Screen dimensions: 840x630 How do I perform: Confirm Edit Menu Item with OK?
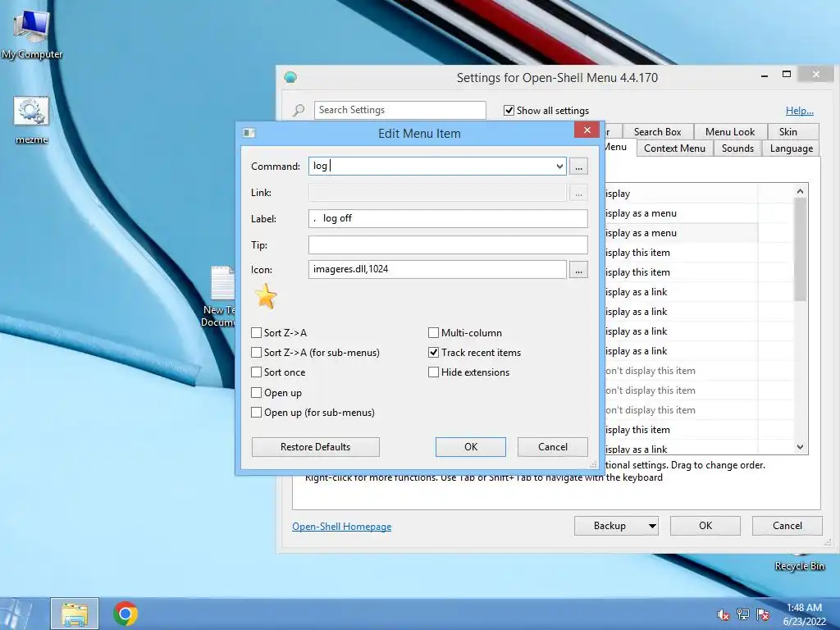(470, 447)
